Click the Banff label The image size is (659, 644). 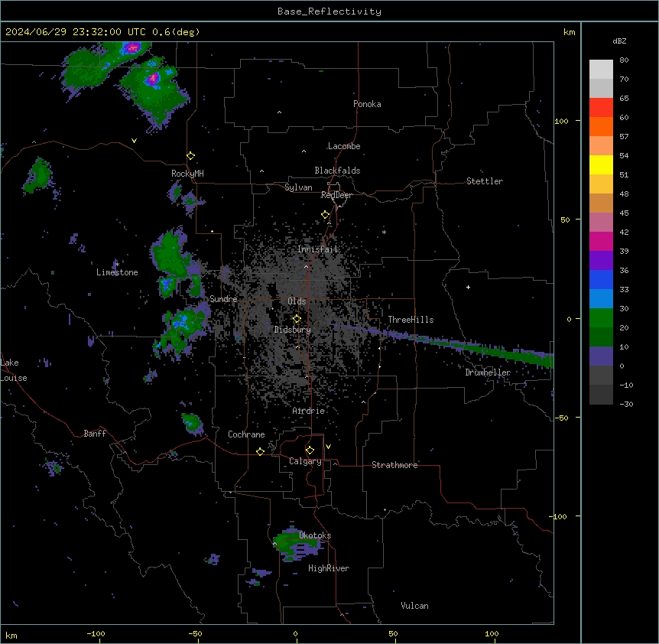[x=95, y=434]
